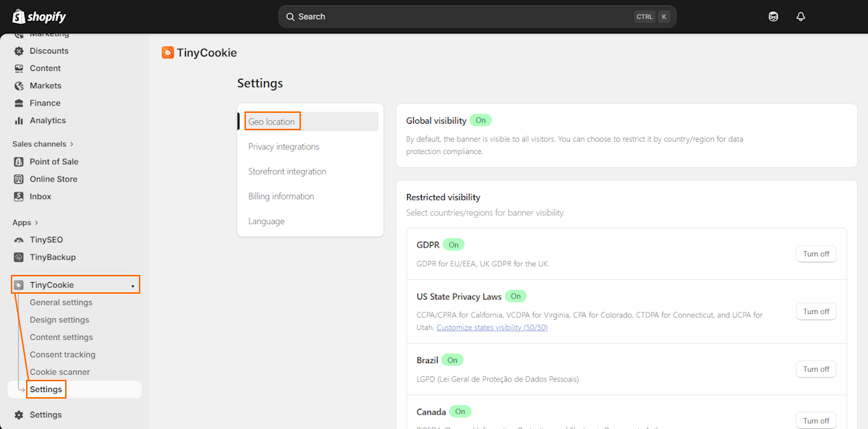868x429 pixels.
Task: Open the Shopify home via the logo
Action: pos(38,16)
